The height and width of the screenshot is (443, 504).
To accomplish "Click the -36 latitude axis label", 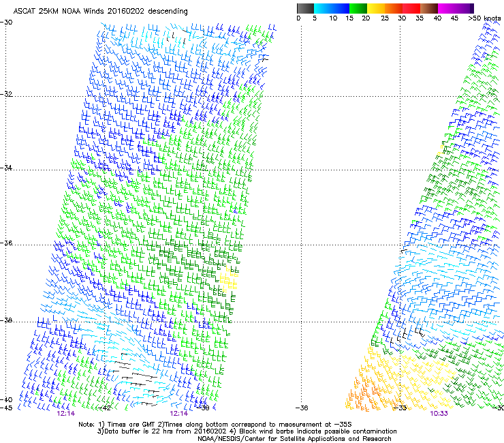I will pyautogui.click(x=6, y=243).
